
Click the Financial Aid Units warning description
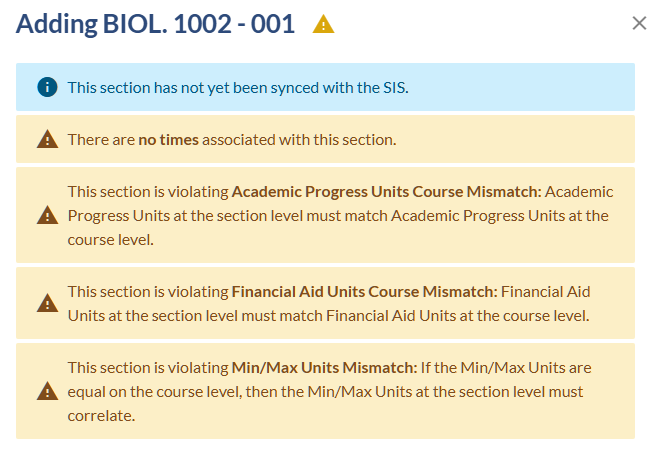[x=329, y=304]
